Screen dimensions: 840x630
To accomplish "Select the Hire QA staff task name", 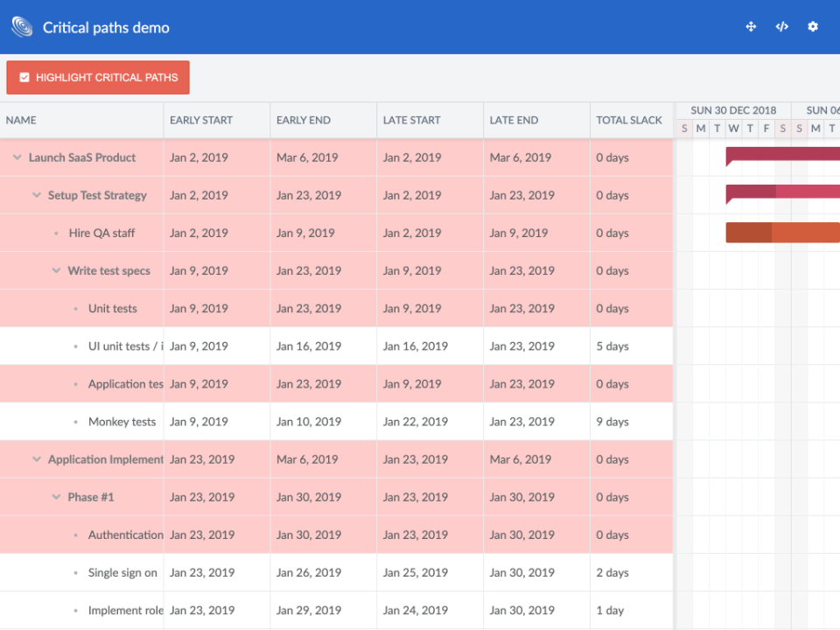I will (101, 234).
